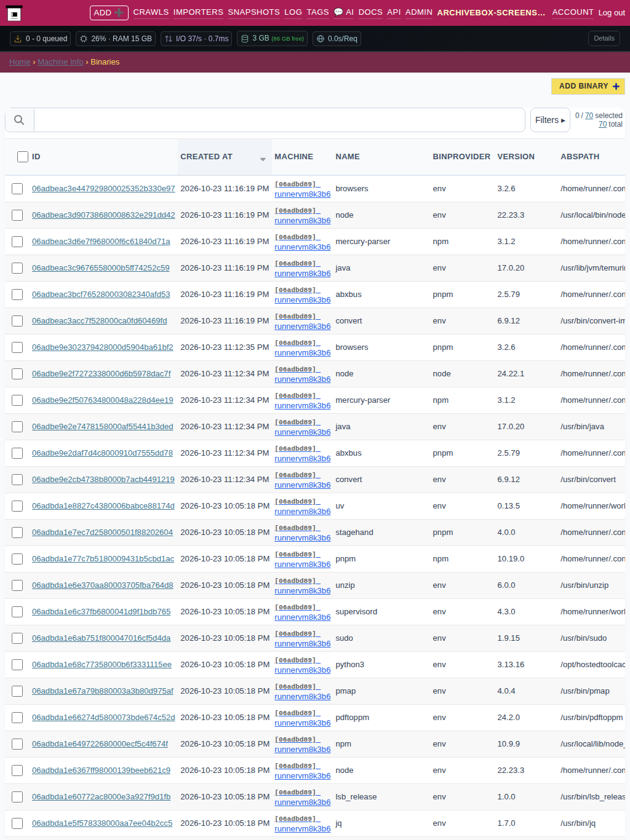This screenshot has width=630, height=840.
Task: Check the box beside the stagehand row
Action: coord(17,533)
